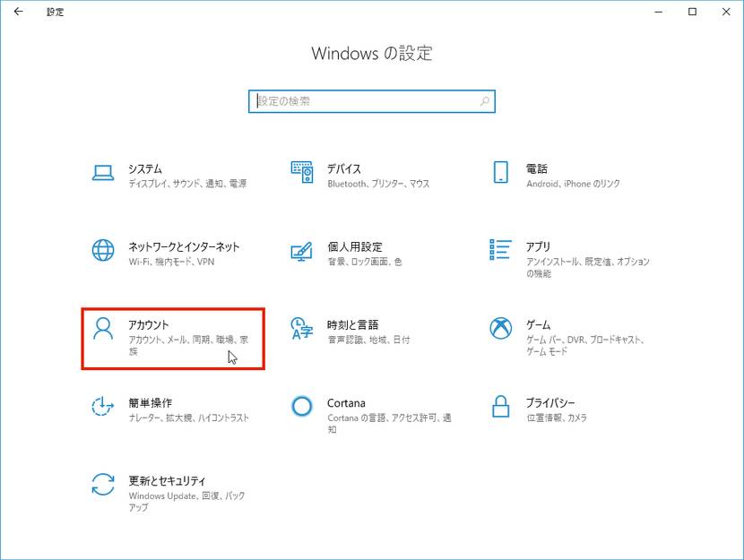Select the 時刻と言語 heading text
744x560 pixels.
pyautogui.click(x=353, y=325)
